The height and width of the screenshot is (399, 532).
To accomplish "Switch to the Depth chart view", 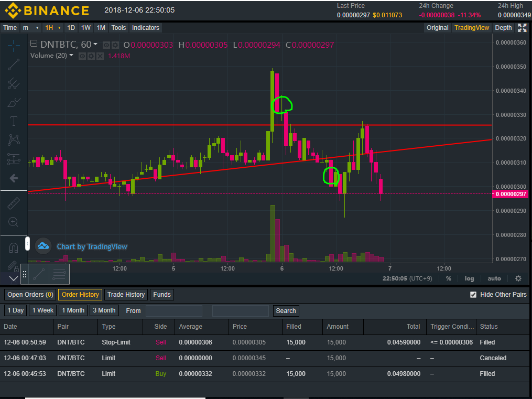I will 503,28.
